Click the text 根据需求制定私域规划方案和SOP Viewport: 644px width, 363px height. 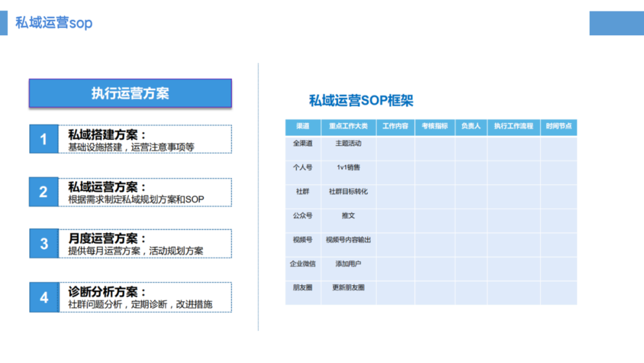(x=136, y=199)
